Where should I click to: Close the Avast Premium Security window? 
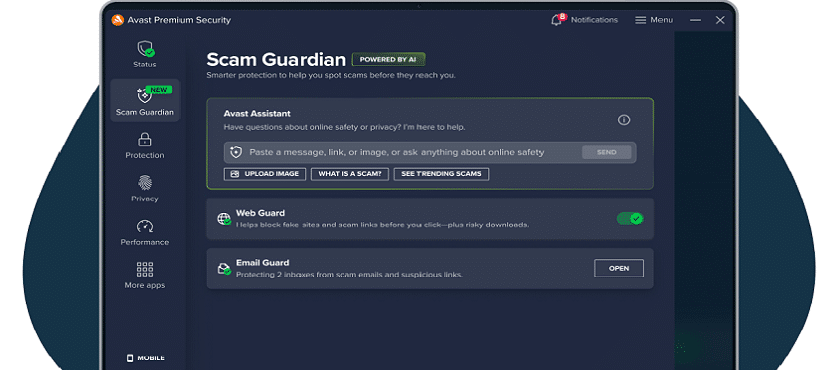(720, 20)
